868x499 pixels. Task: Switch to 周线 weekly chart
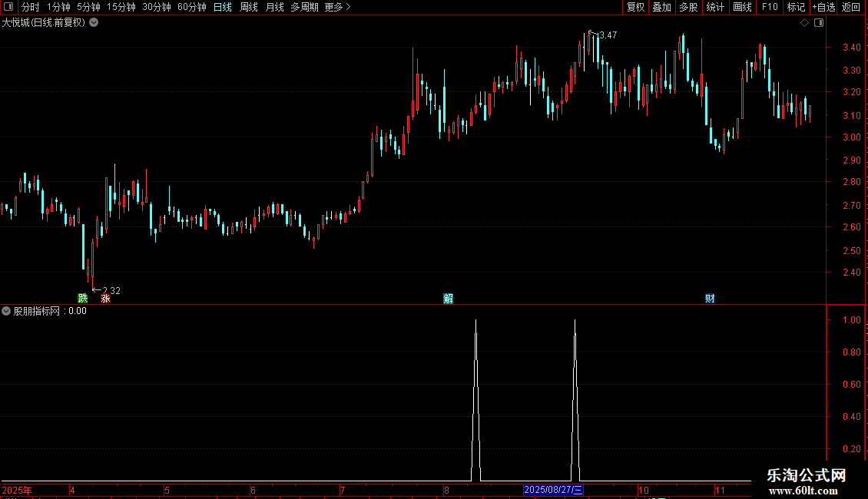pyautogui.click(x=249, y=7)
